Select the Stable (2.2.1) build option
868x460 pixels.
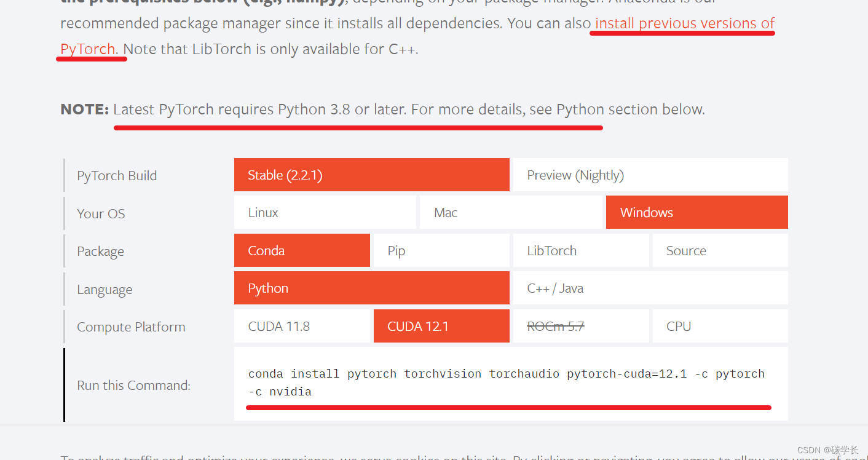(x=371, y=175)
